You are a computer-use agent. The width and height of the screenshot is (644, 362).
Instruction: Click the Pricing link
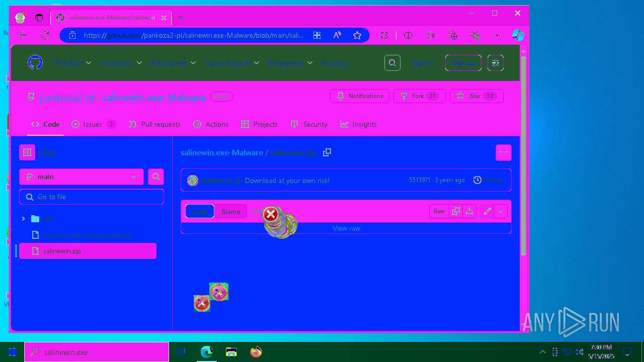click(334, 63)
